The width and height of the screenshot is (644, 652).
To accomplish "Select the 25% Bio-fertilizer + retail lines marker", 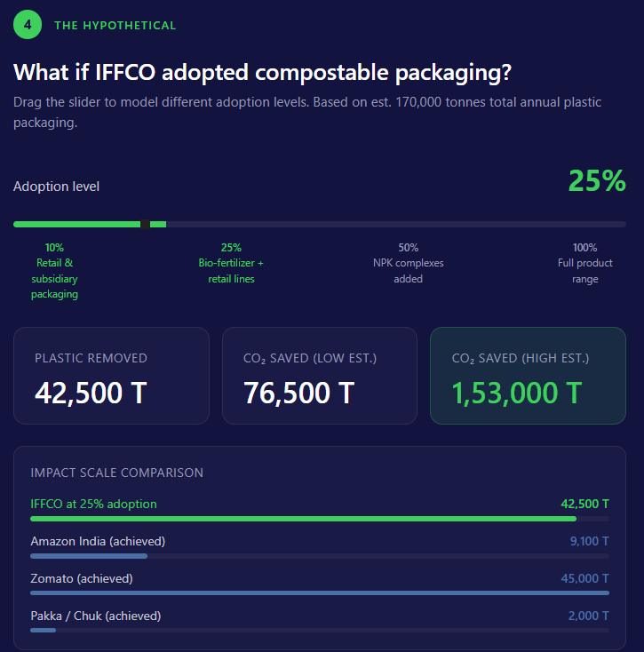I will (x=231, y=263).
